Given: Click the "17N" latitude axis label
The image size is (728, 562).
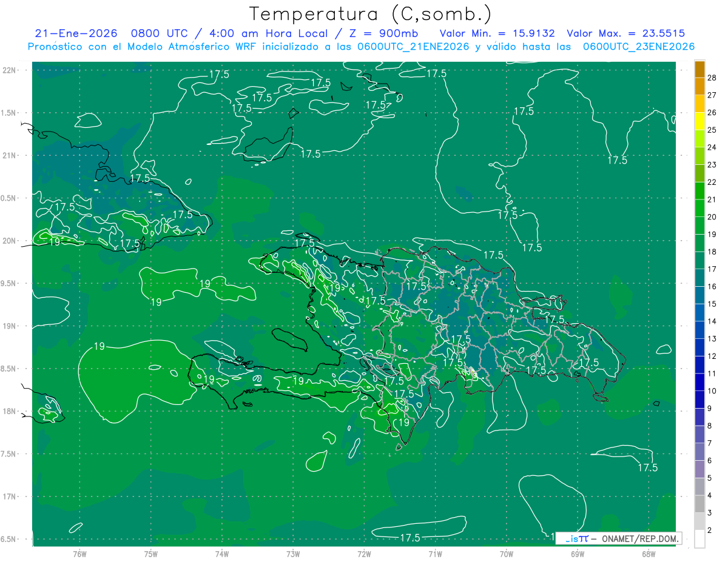Looking at the screenshot, I should tap(10, 497).
